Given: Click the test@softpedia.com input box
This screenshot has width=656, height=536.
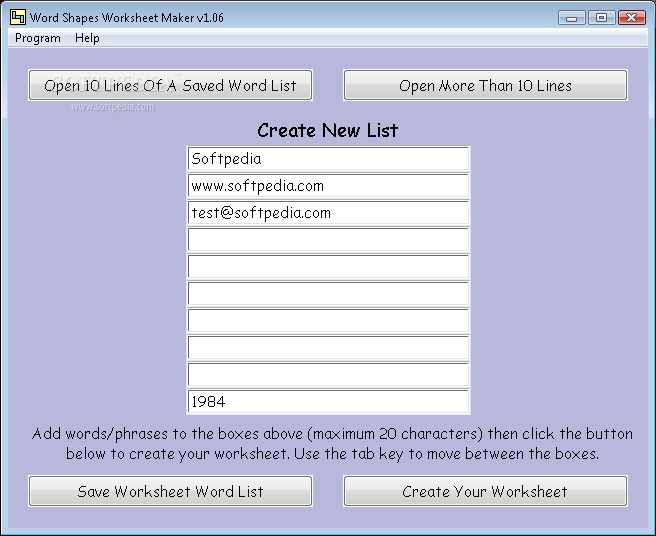Looking at the screenshot, I should 328,213.
